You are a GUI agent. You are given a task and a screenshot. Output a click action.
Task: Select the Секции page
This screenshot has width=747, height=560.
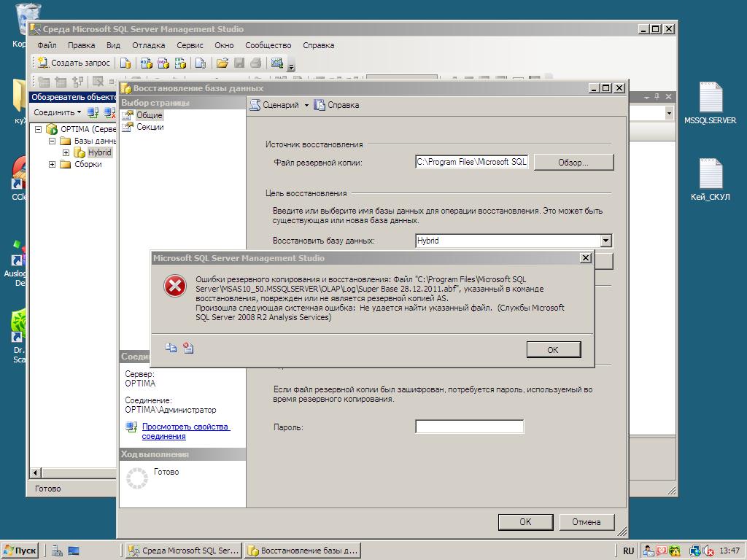pos(150,127)
